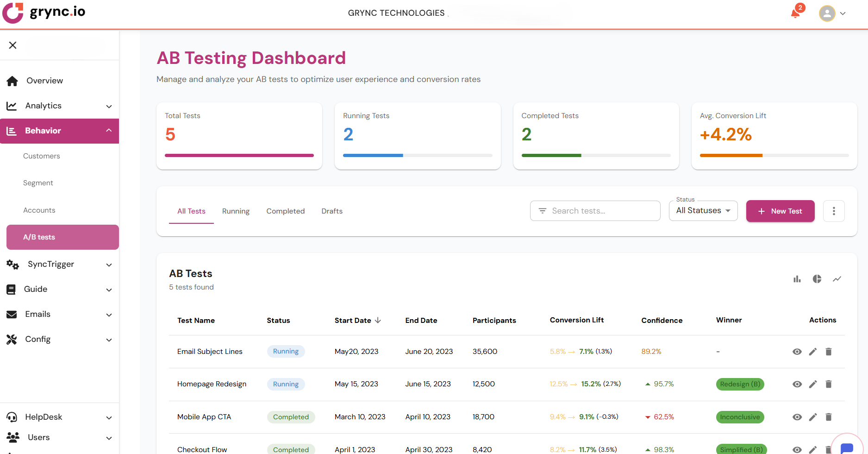Delete the Mobile App CTA test
Image resolution: width=868 pixels, height=454 pixels.
tap(829, 417)
